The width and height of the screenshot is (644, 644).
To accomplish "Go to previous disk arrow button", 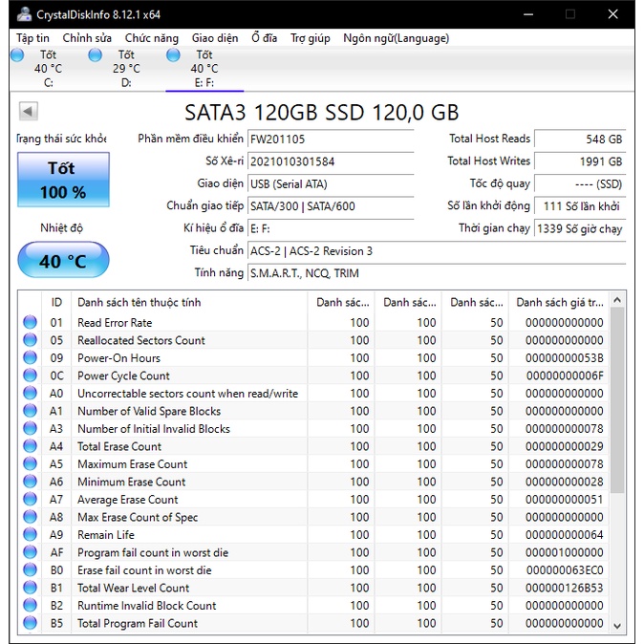I will coord(29,111).
